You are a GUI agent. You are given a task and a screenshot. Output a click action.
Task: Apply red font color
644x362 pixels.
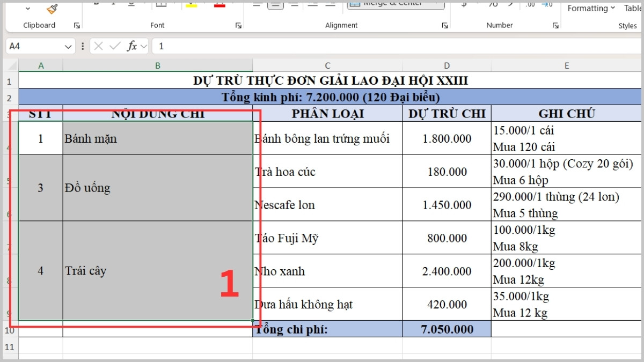tap(219, 4)
